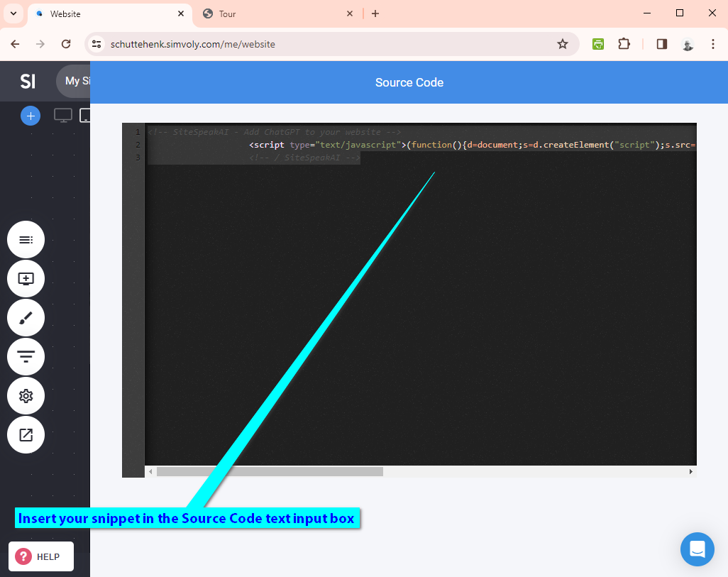728x577 pixels.
Task: Switch to tablet preview icon
Action: (85, 115)
